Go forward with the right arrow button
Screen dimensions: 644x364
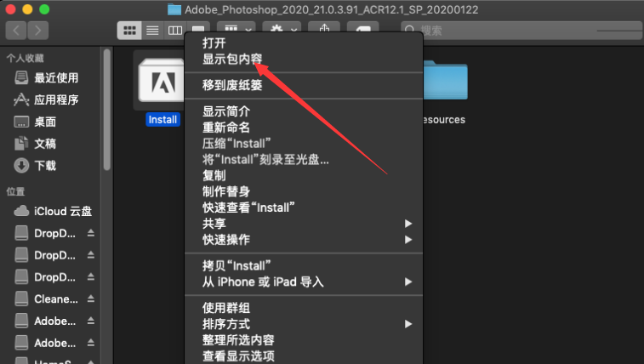click(37, 31)
